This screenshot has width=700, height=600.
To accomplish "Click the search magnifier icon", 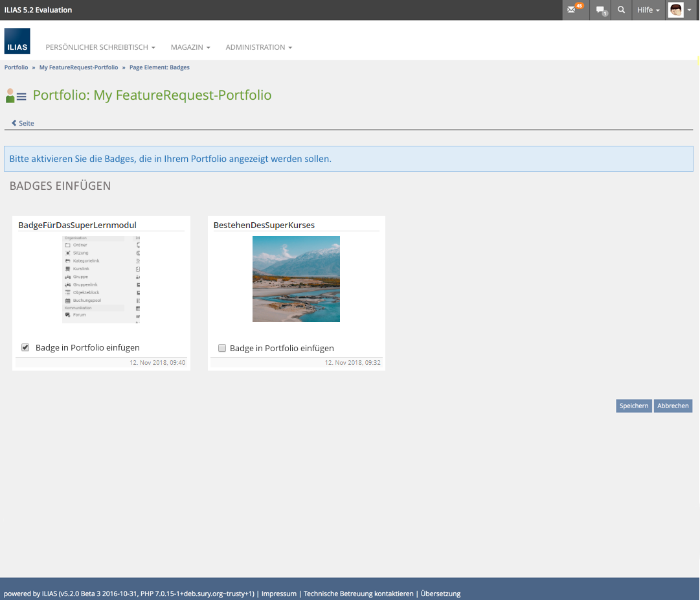I will click(x=621, y=10).
